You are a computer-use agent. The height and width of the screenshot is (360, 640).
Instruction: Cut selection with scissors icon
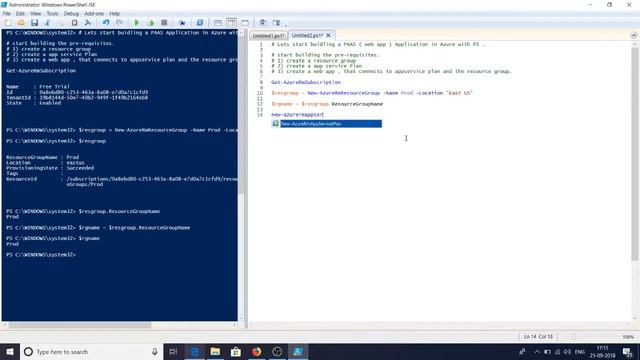tap(47, 23)
